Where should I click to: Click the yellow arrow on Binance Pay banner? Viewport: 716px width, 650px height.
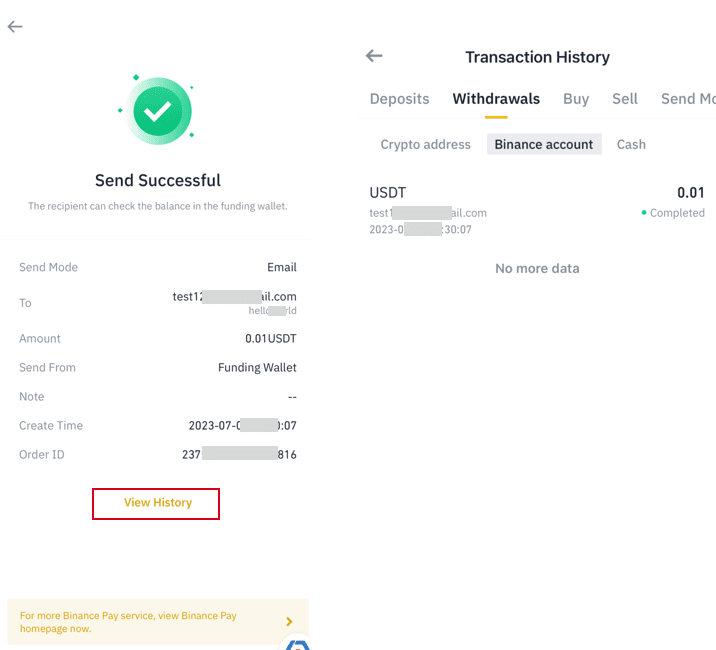click(290, 622)
